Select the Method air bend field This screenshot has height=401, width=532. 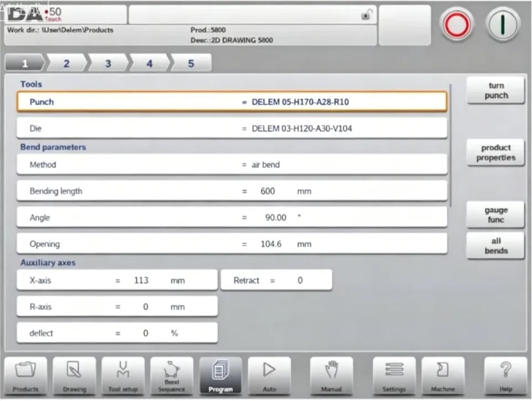[x=232, y=165]
